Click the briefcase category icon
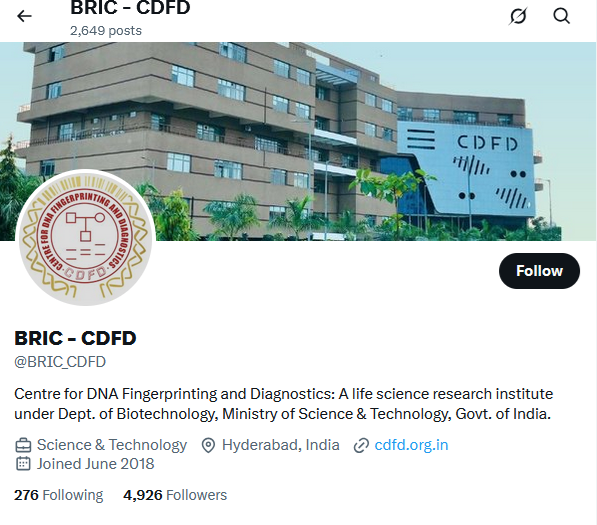This screenshot has width=597, height=525. 23,445
